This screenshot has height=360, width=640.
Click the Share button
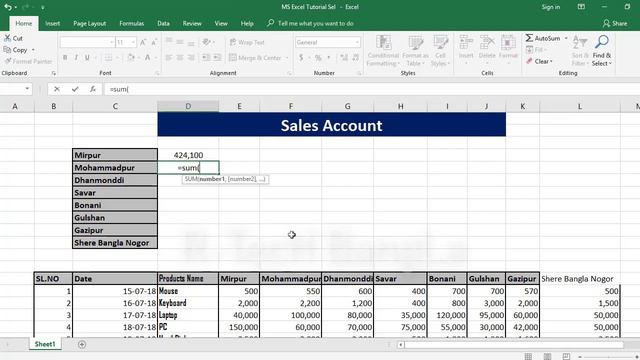(x=615, y=24)
